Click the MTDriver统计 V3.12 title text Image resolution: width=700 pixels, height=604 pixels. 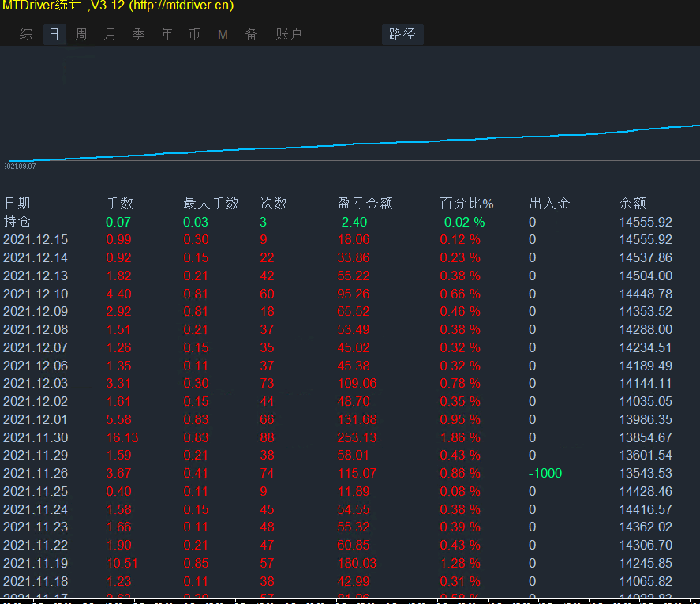click(x=118, y=6)
